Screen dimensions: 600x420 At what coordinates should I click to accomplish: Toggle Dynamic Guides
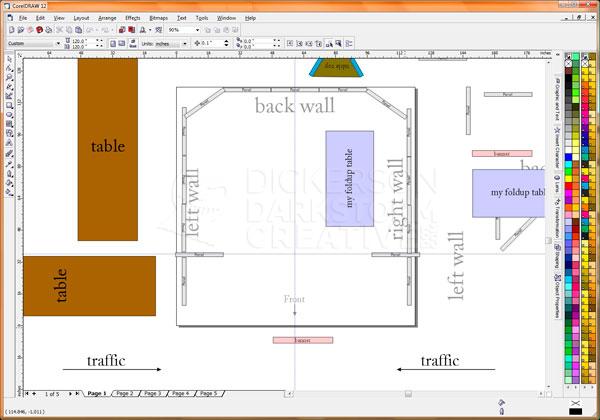click(318, 44)
